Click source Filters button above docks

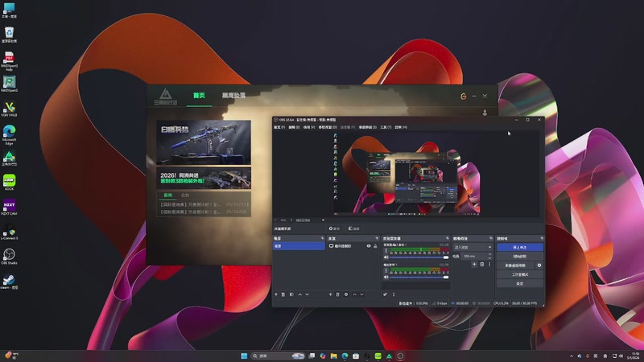pos(353,228)
